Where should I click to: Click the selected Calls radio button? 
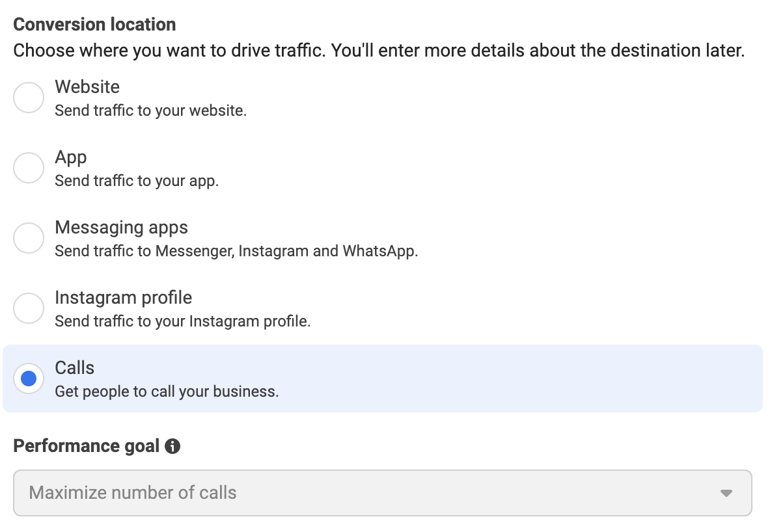(29, 379)
